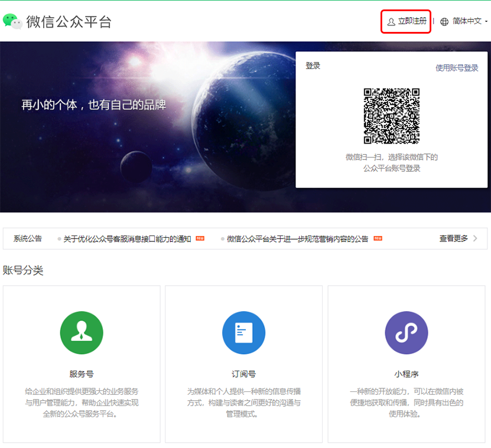Select the green 服务号 account icon
Image resolution: width=491 pixels, height=448 pixels.
[82, 333]
